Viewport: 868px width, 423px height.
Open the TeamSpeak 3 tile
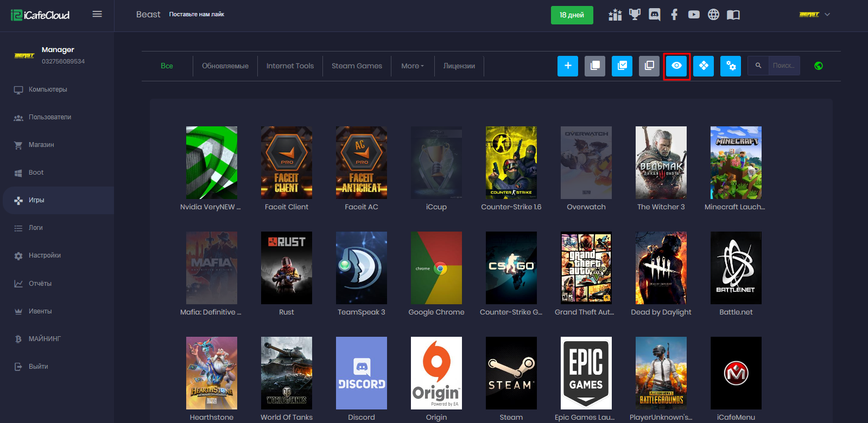pyautogui.click(x=362, y=268)
